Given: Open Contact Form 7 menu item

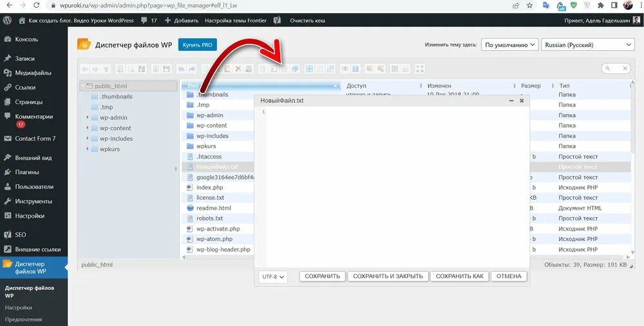Looking at the screenshot, I should coord(35,139).
